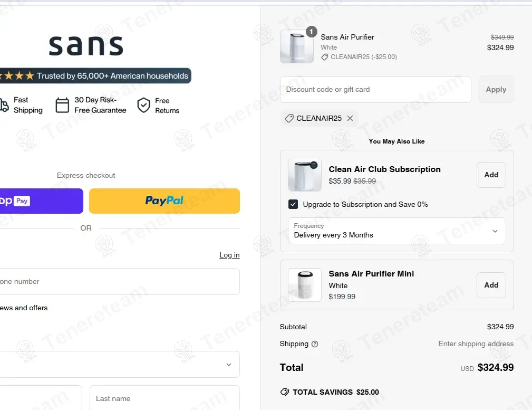Click the Log in link
532x410 pixels.
(229, 255)
